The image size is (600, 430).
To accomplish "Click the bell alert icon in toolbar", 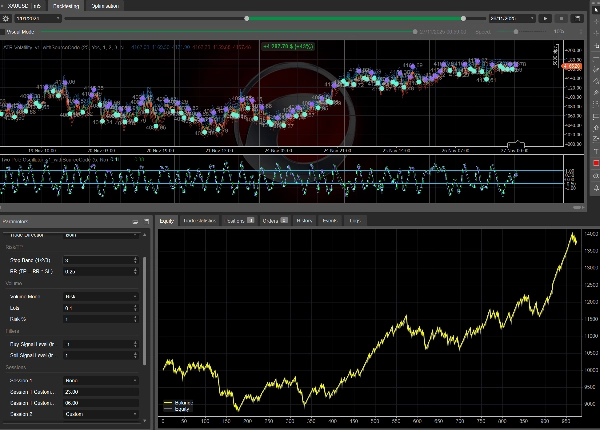I will (x=595, y=187).
